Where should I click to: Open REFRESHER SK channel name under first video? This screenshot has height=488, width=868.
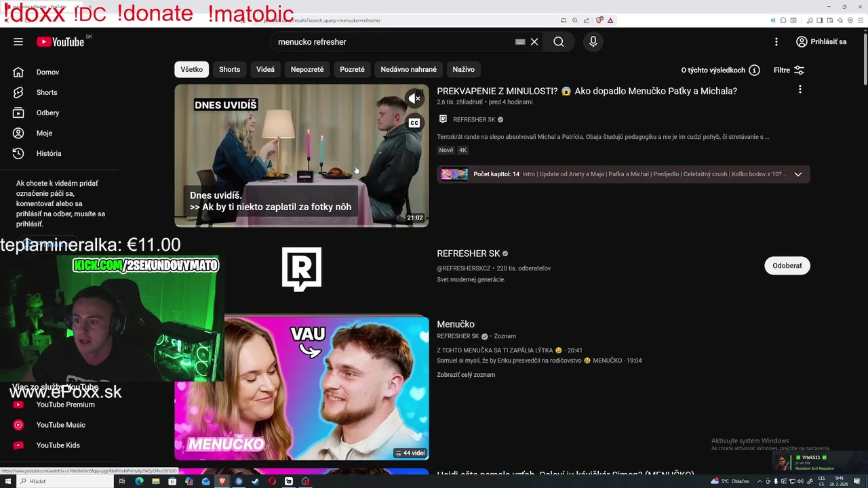pyautogui.click(x=474, y=119)
